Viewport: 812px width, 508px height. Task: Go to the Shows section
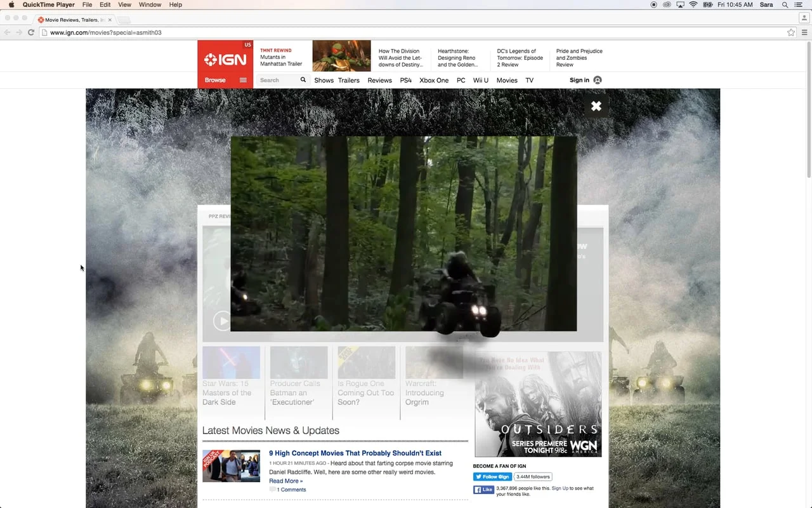click(324, 81)
